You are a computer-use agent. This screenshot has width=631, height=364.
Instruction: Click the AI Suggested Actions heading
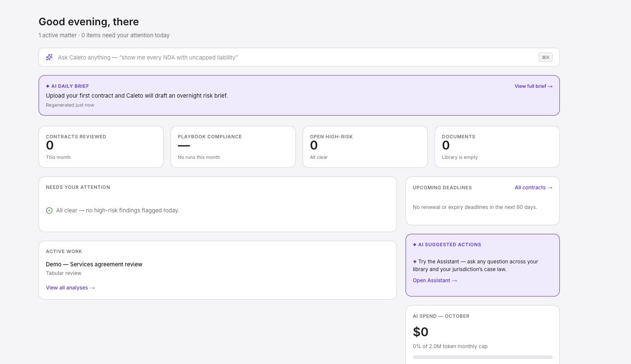point(447,245)
